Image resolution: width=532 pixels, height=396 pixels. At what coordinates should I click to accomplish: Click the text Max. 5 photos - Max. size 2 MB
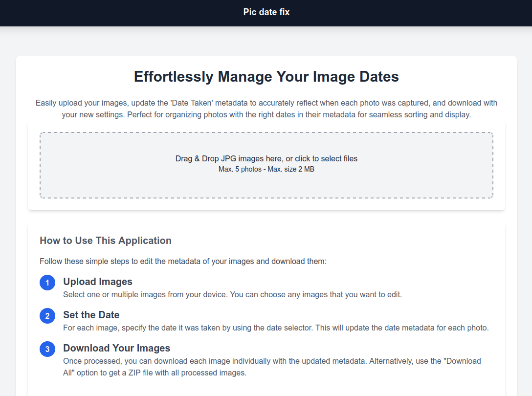(266, 169)
